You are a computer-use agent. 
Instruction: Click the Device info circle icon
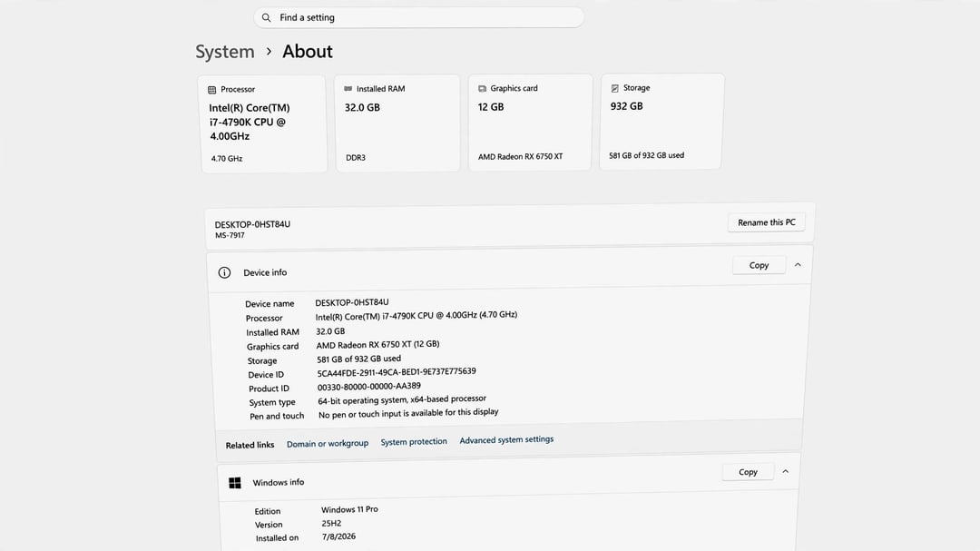point(224,272)
